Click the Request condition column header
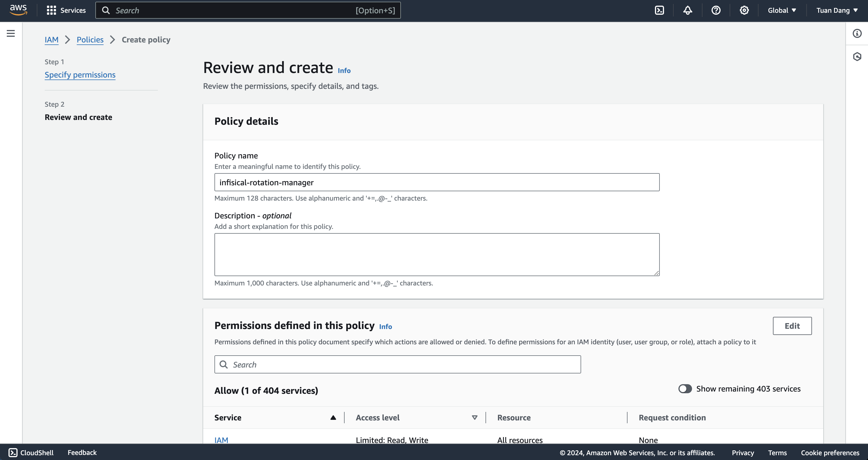 tap(672, 418)
